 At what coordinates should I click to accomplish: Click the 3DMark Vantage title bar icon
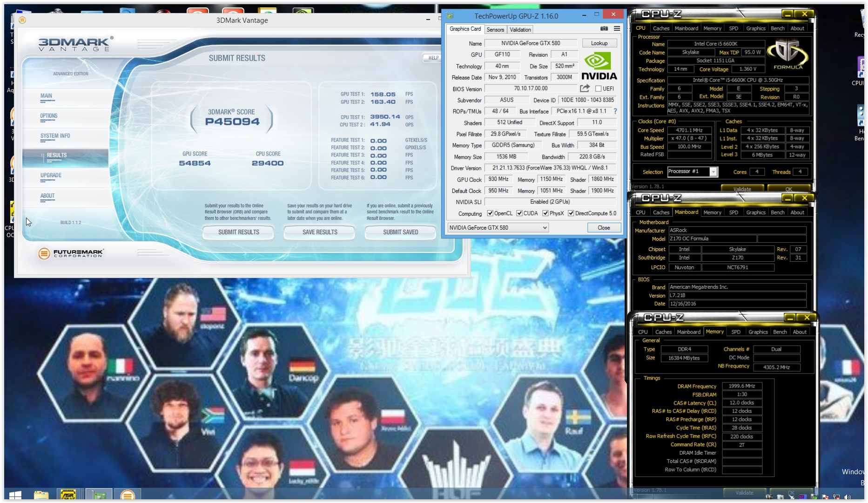coord(22,20)
